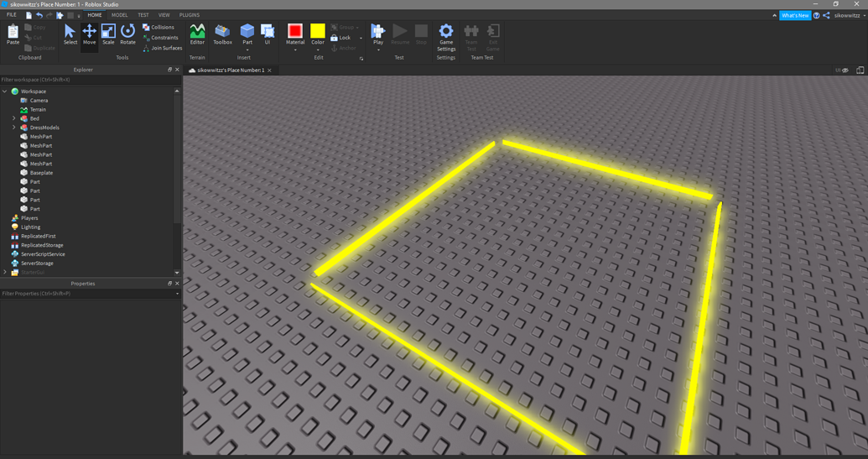
Task: Click the Play test button
Action: [x=378, y=34]
